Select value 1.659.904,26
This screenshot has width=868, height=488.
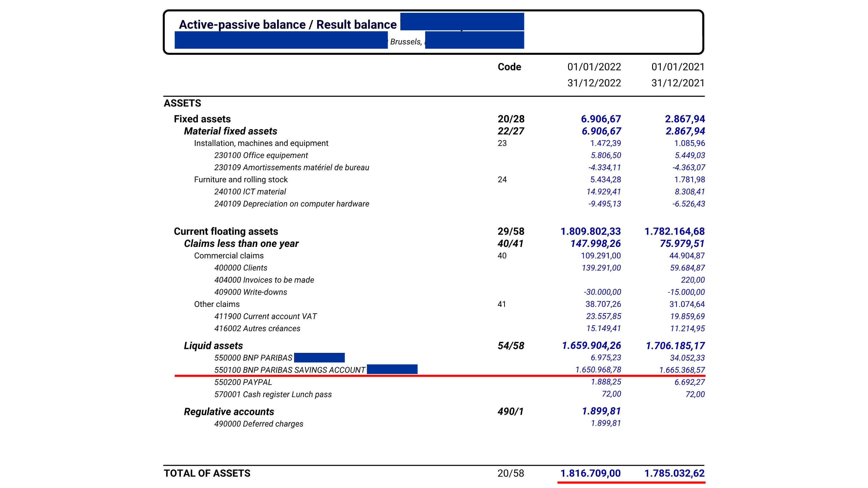click(591, 346)
